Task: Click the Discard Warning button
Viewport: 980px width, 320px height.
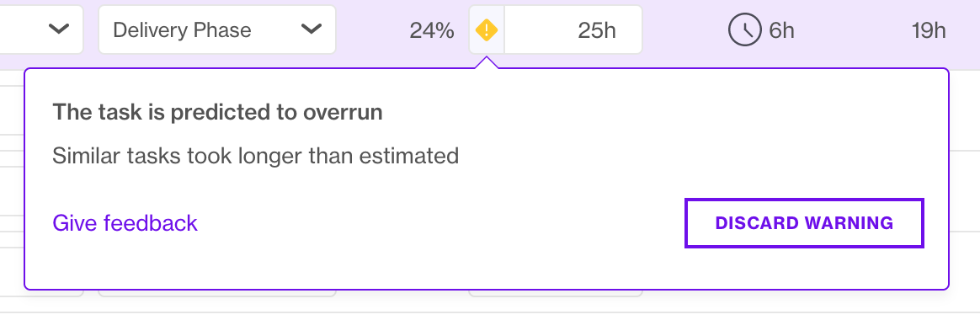Action: (x=804, y=223)
